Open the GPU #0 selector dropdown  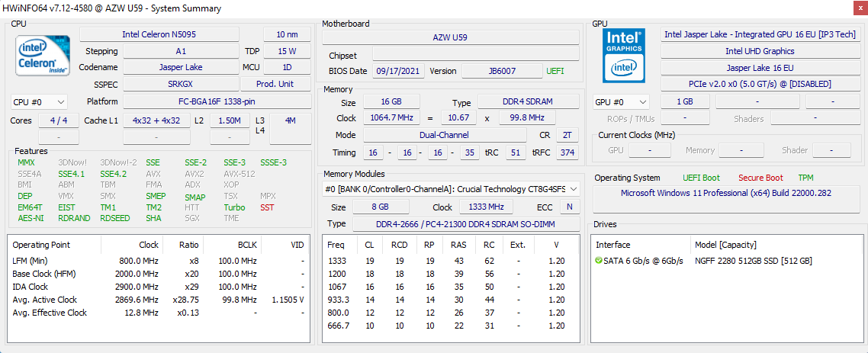(621, 102)
